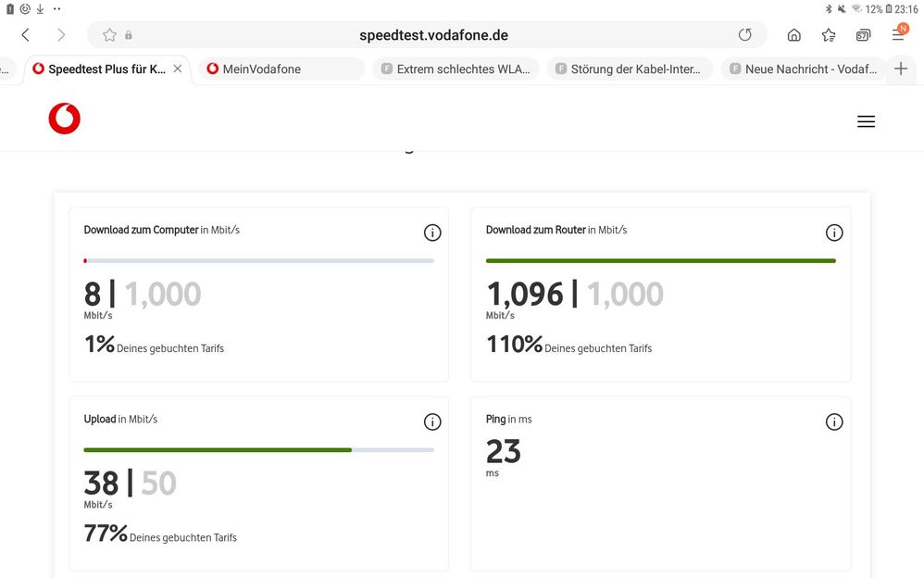Click the grey '50' upload tariff value
924x578 pixels.
coord(158,483)
